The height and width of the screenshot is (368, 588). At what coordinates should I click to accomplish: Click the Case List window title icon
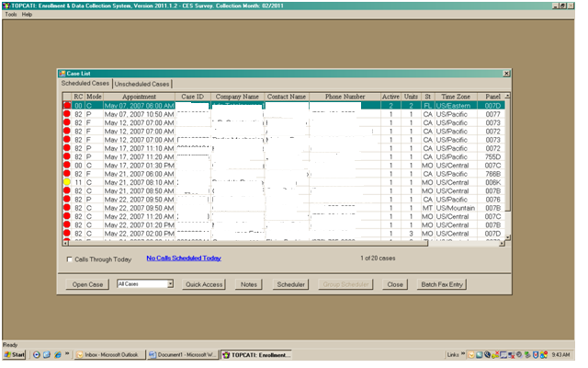[x=62, y=74]
